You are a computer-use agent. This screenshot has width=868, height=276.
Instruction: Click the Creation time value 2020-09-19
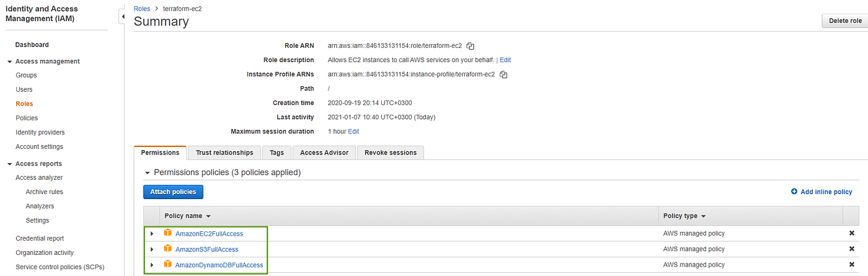coord(370,103)
